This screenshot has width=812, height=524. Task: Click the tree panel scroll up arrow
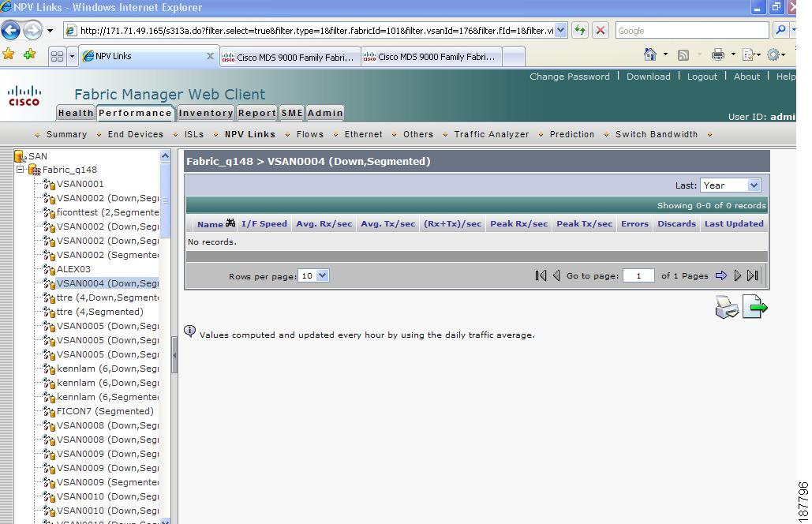[x=165, y=155]
